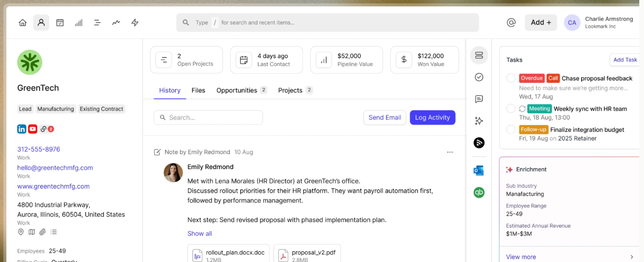Click the Overdue label on task

pyautogui.click(x=532, y=78)
